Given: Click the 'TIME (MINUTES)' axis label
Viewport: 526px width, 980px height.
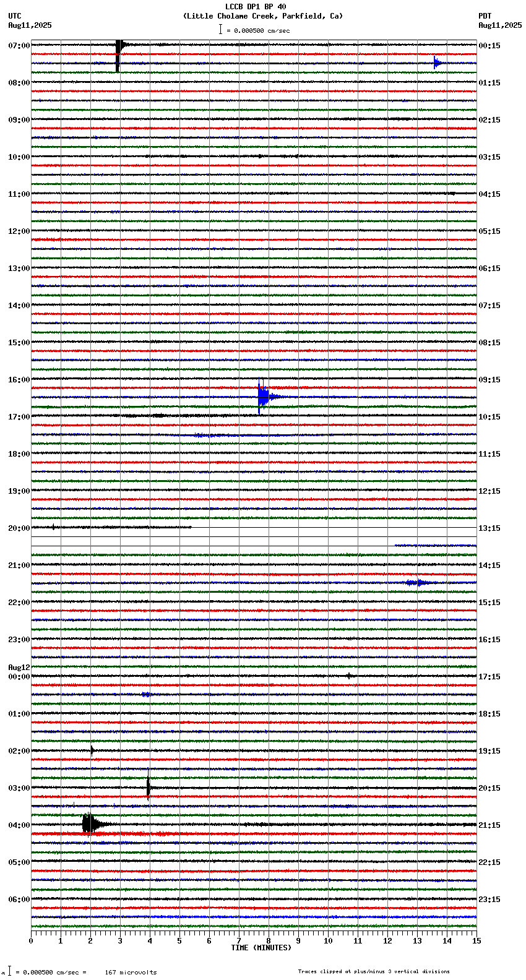Looking at the screenshot, I should point(261,948).
